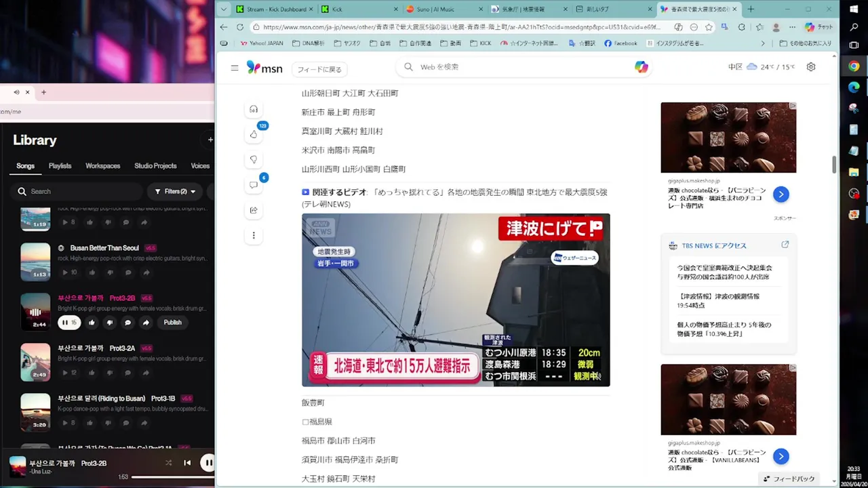
Task: Open the bottom chocolate ad arrow button
Action: pos(781,456)
